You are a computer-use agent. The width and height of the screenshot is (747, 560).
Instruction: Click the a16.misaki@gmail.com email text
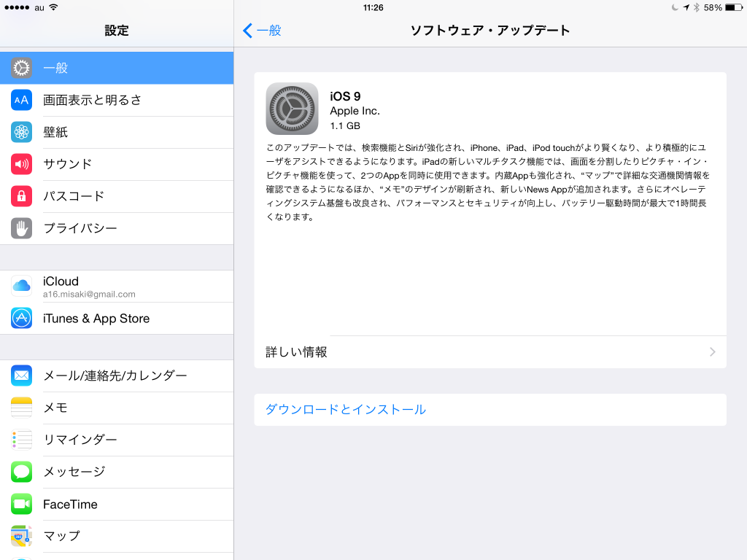coord(89,295)
